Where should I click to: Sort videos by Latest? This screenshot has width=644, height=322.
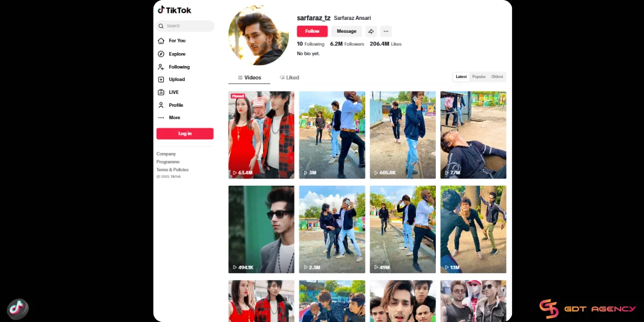[461, 77]
